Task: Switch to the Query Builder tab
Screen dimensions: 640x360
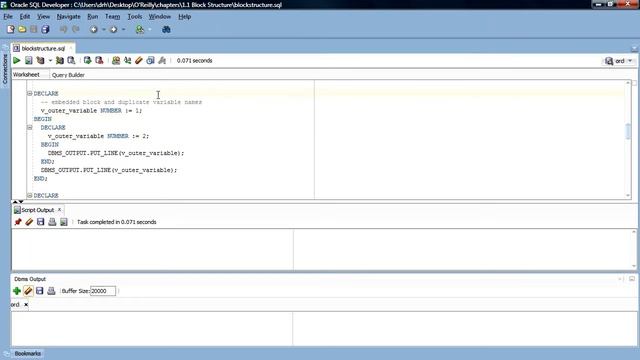Action: (68, 75)
